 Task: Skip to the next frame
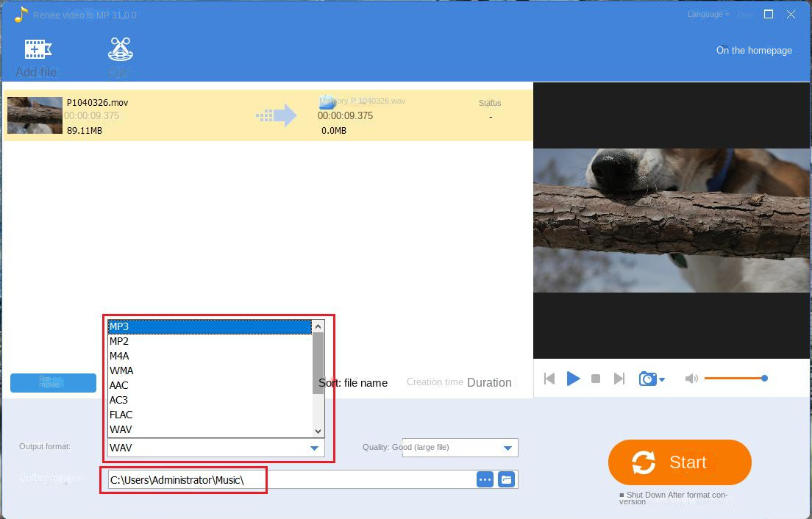[619, 378]
